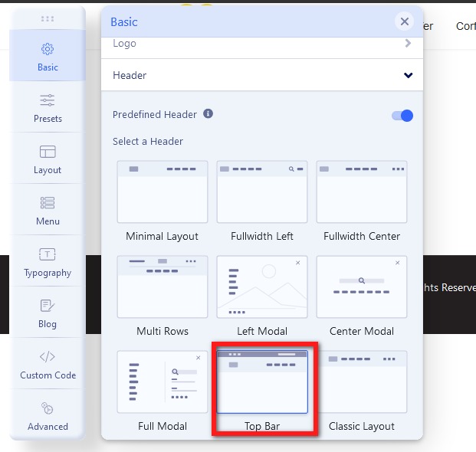Open the Presets section
The image size is (476, 452).
pyautogui.click(x=48, y=106)
